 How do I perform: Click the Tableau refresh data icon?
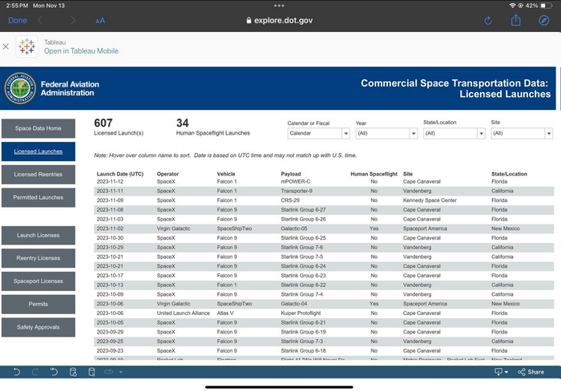(x=72, y=372)
